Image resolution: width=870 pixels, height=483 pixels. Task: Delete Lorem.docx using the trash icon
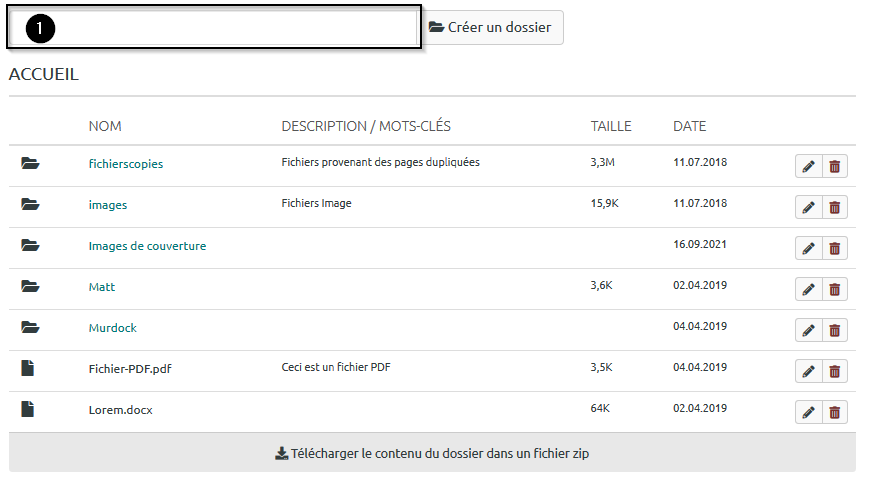pyautogui.click(x=835, y=412)
